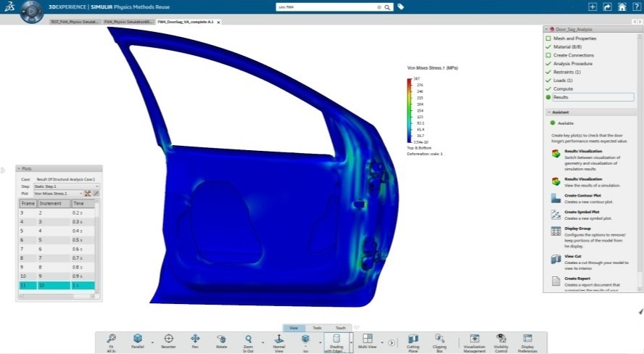
Task: Open the Plot dropdown for Von Mises Stress.1
Action: tap(58, 194)
